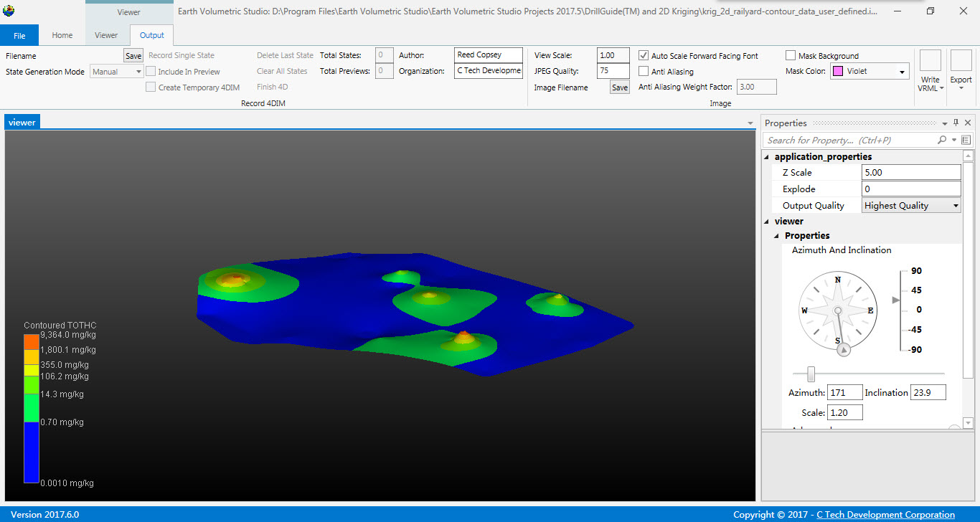The height and width of the screenshot is (522, 980).
Task: Click the inclination vertical slider scale
Action: (904, 310)
